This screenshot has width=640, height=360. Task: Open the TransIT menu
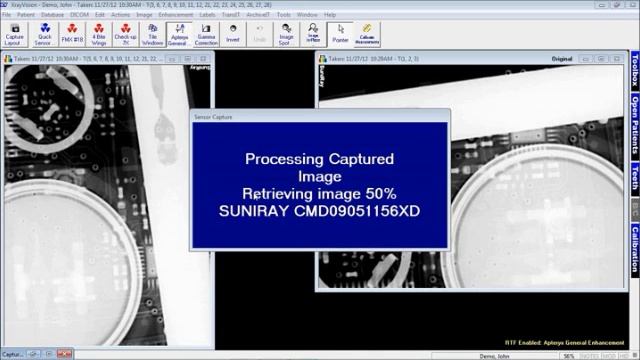tap(231, 15)
